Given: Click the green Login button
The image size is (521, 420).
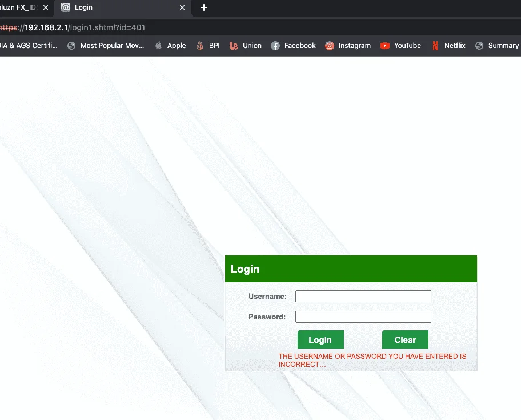Looking at the screenshot, I should tap(320, 339).
